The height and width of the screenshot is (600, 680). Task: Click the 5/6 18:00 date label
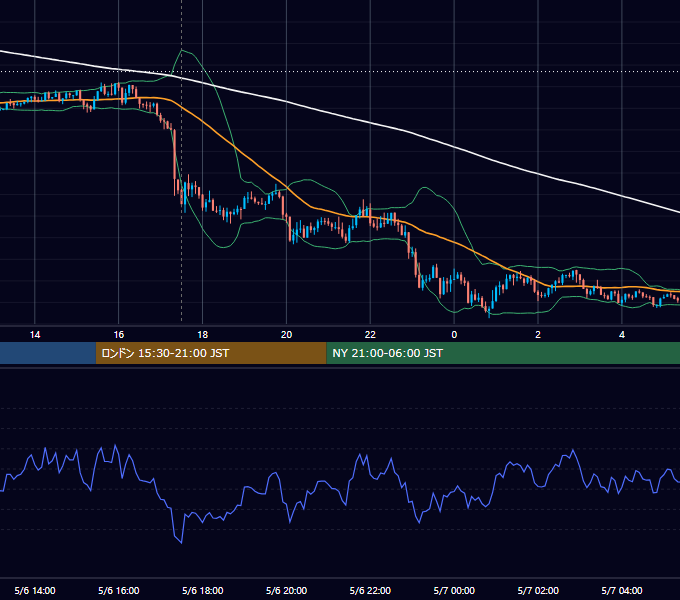(x=203, y=590)
